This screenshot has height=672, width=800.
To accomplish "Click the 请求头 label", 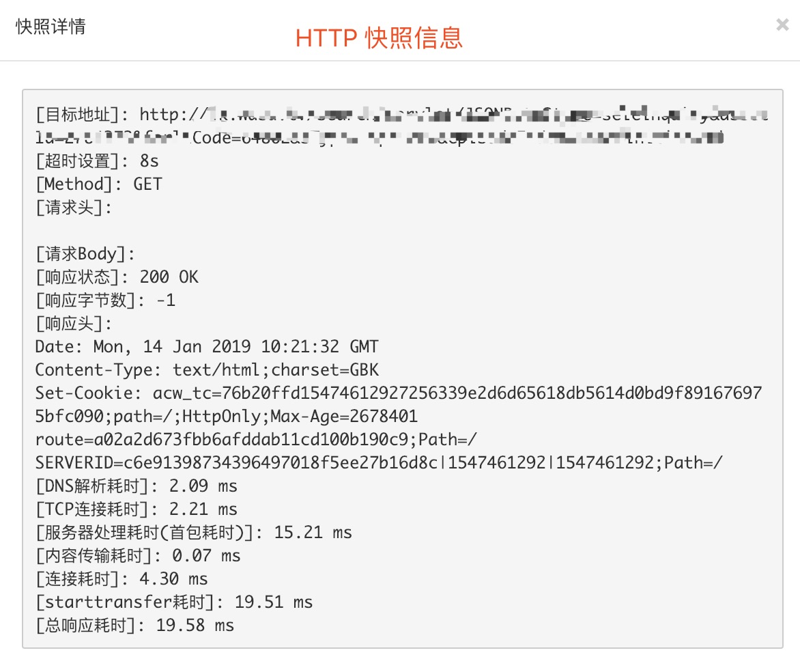I will [x=73, y=208].
